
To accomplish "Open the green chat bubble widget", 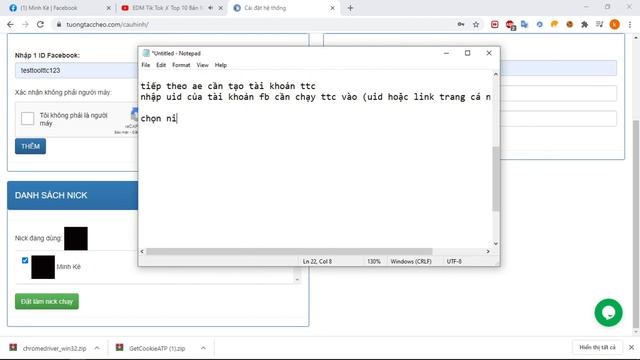I will [x=608, y=313].
